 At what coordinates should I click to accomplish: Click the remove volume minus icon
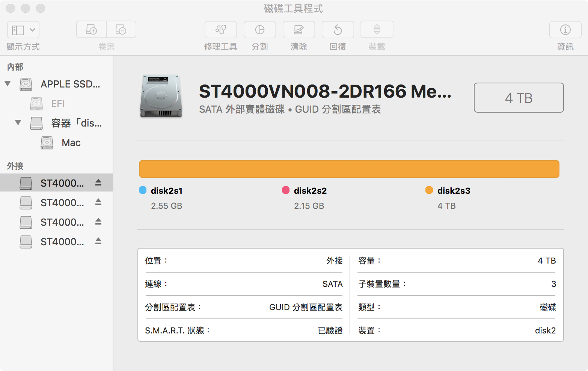121,30
